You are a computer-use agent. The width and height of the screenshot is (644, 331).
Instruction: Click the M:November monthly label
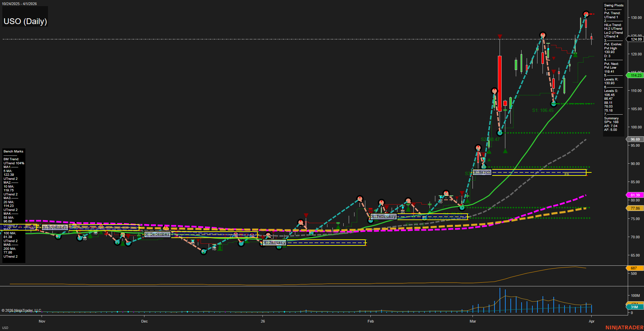pos(55,227)
